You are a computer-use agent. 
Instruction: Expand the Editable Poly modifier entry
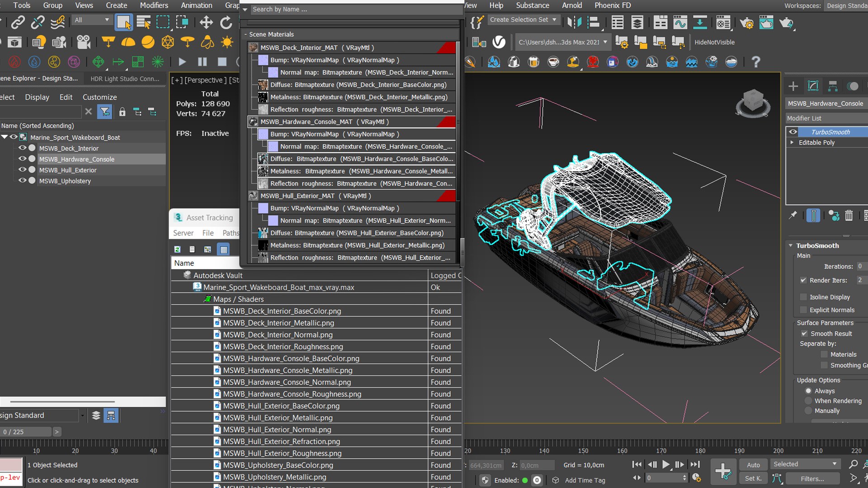click(x=792, y=142)
